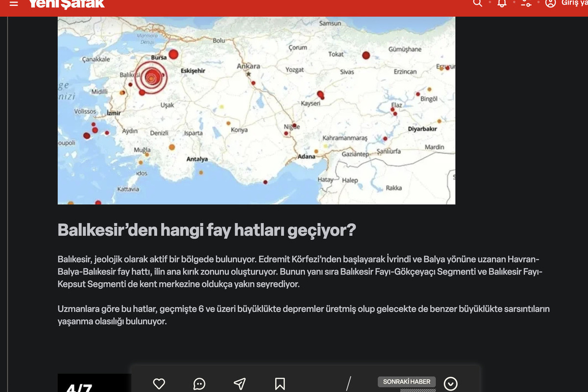Expand the next story with the chevron circle
The image size is (588, 392).
click(451, 384)
